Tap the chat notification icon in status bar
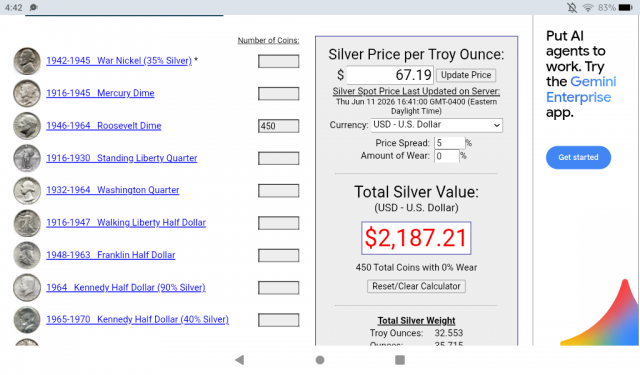The height and width of the screenshot is (375, 640). (33, 7)
